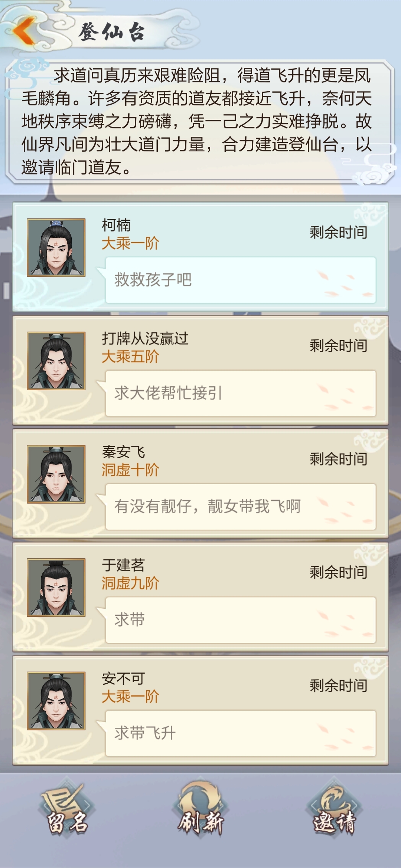This screenshot has width=401, height=868.
Task: Tap 剩余时间 on 于建茗's card
Action: tap(338, 572)
